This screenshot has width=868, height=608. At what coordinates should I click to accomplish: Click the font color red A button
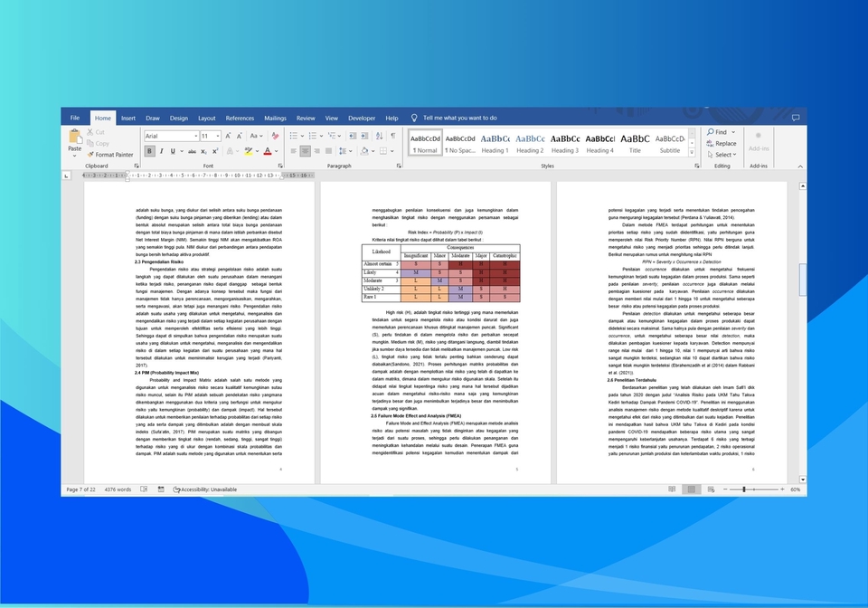(268, 151)
